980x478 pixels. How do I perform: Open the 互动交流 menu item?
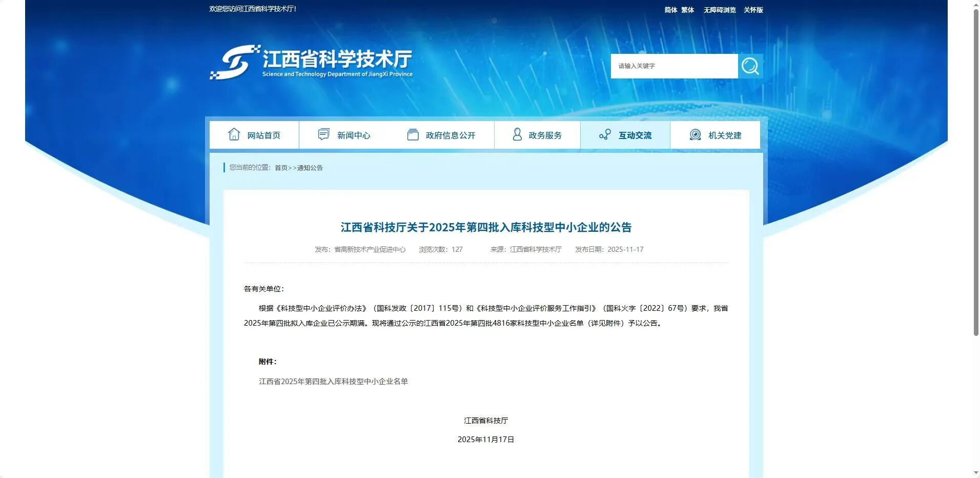click(635, 135)
